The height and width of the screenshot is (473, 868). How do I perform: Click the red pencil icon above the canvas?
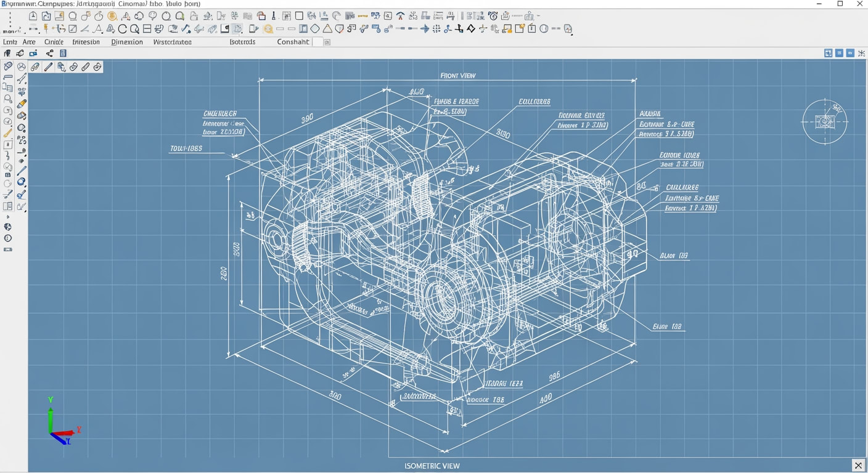(48, 67)
